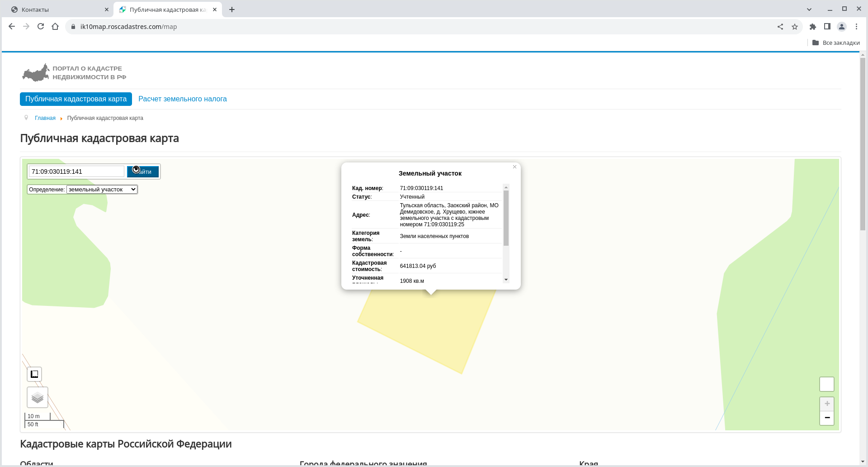Open the Определение object type dropdown
The width and height of the screenshot is (868, 467).
tap(102, 190)
